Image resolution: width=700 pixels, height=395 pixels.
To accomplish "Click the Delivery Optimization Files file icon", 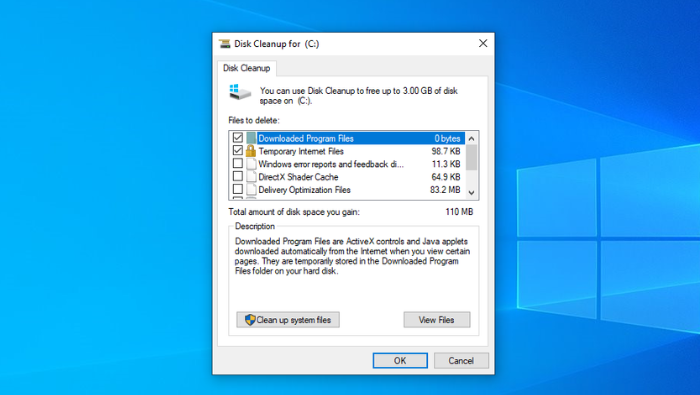I will point(251,190).
